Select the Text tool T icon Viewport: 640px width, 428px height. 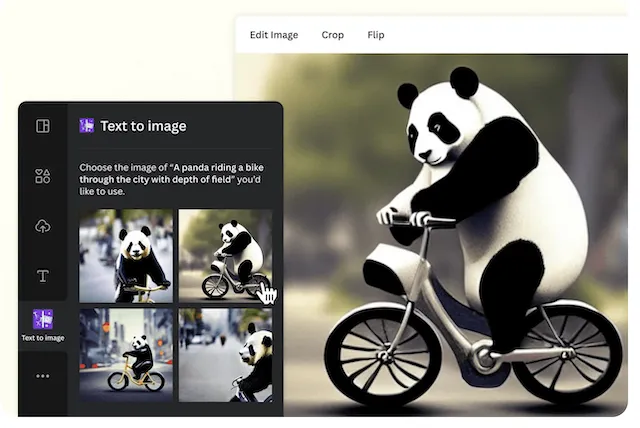42,276
